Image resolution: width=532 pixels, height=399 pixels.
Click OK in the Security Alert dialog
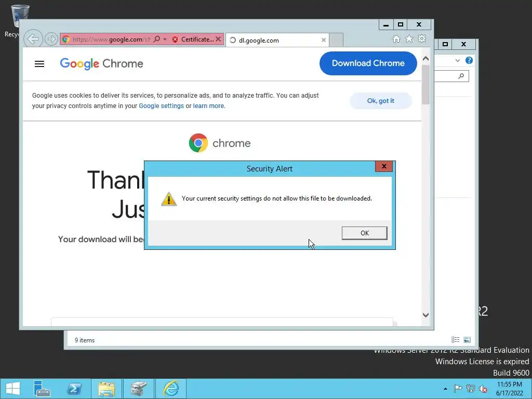click(x=364, y=233)
